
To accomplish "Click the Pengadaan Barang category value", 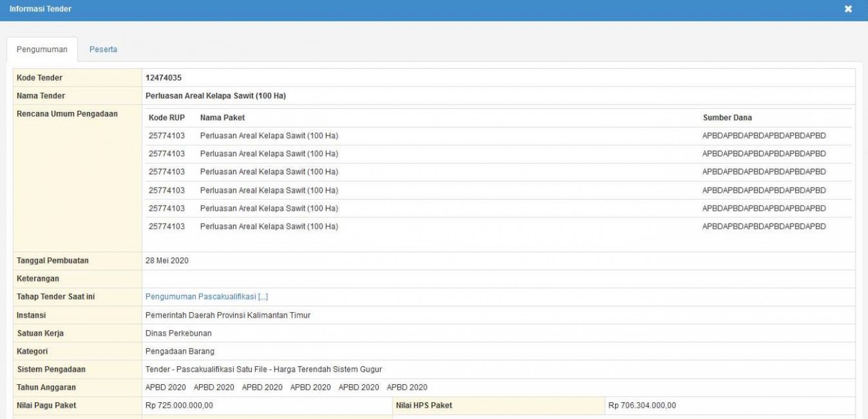I will tap(180, 352).
